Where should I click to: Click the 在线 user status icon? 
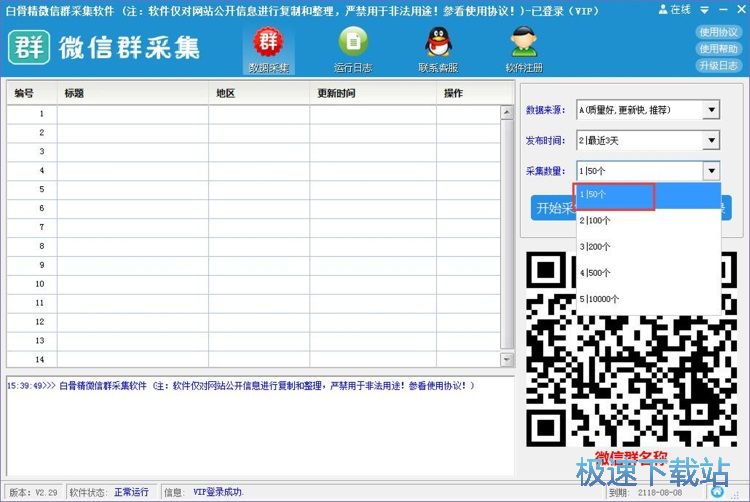click(x=674, y=9)
